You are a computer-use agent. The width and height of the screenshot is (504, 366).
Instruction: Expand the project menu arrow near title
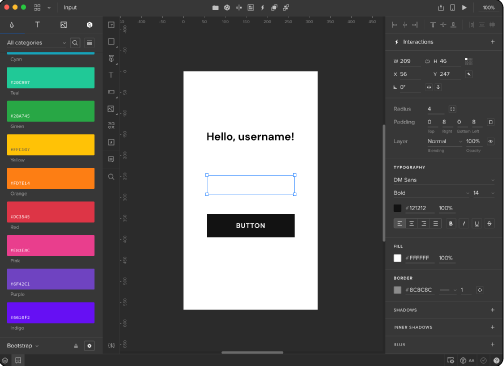49,7
